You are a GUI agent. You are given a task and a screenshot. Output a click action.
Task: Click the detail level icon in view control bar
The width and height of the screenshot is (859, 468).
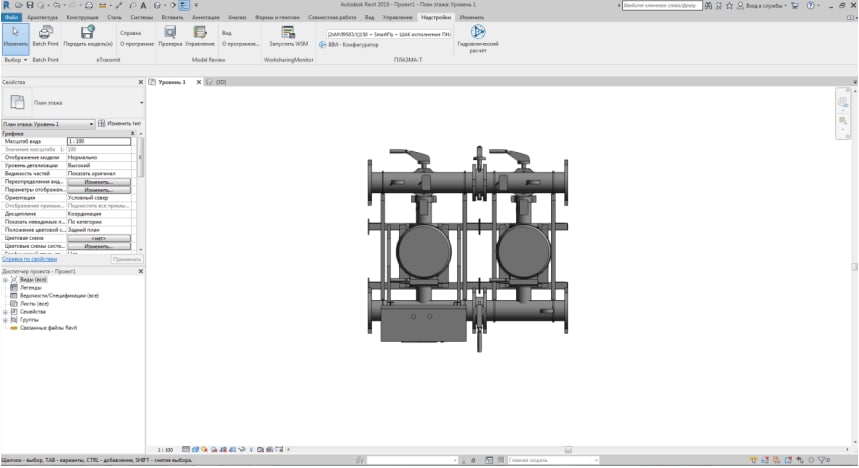[x=186, y=449]
